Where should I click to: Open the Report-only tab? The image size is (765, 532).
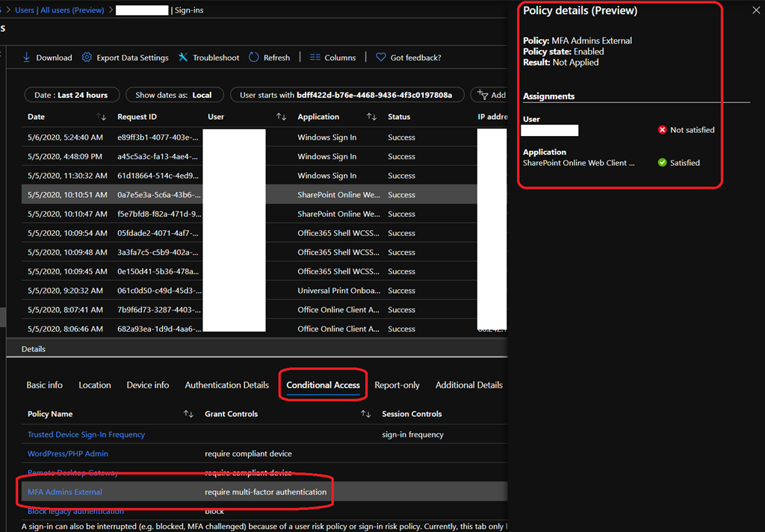[x=397, y=386]
